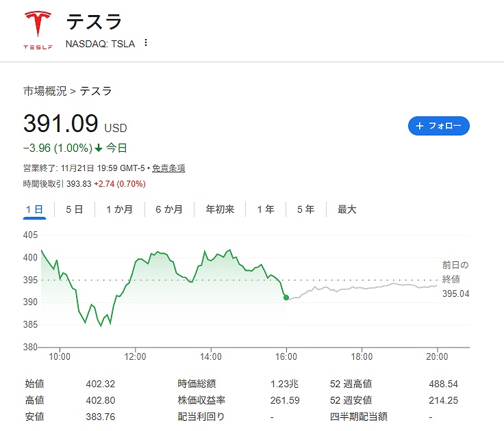504x431 pixels.
Task: Switch to the 1年 chart range
Action: pyautogui.click(x=266, y=209)
